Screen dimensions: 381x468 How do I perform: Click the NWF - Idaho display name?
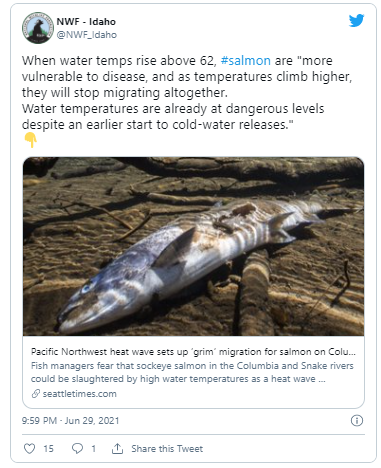[x=86, y=22]
